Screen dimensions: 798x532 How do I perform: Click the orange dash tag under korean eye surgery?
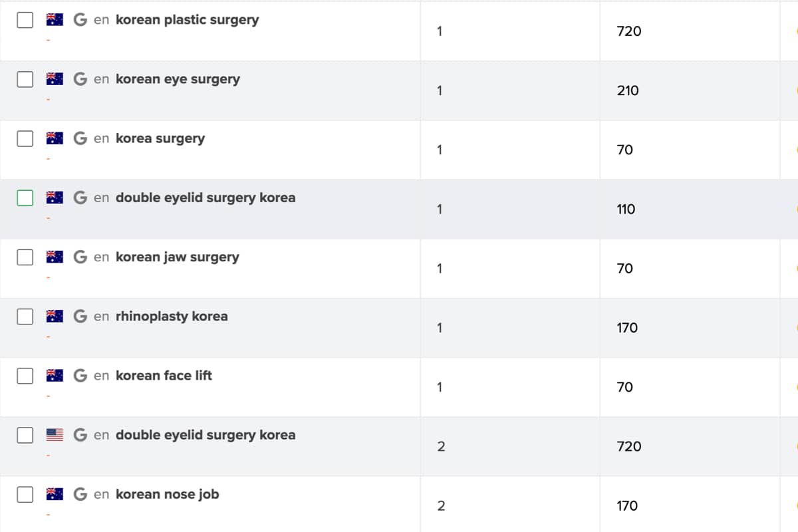pos(48,100)
